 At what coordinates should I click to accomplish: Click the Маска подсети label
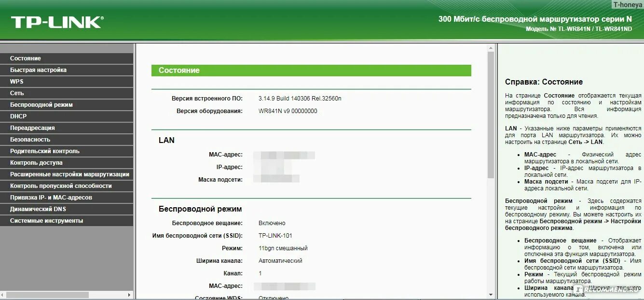[x=220, y=180]
